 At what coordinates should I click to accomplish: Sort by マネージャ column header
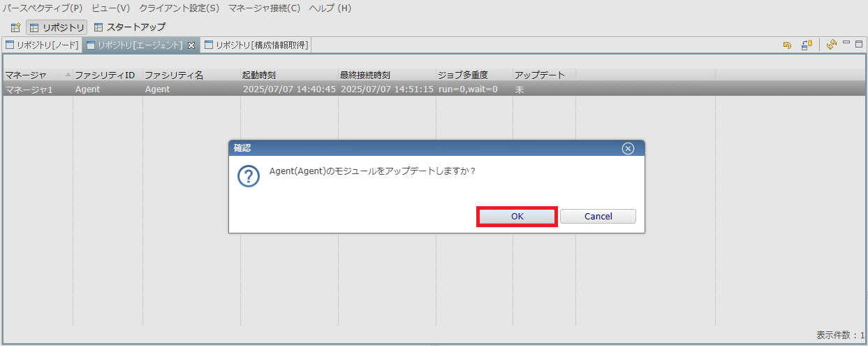coord(38,75)
